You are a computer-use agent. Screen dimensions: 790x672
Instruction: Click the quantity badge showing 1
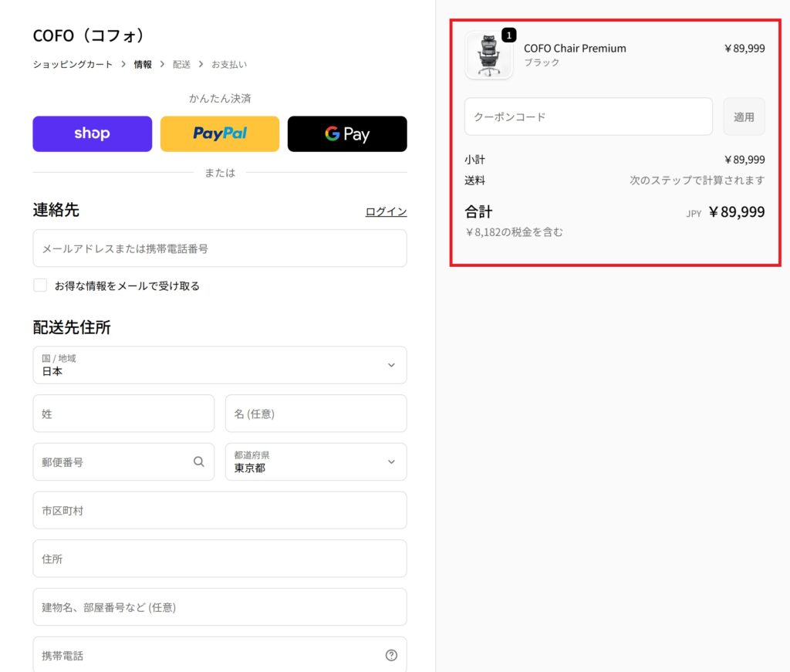pos(508,35)
